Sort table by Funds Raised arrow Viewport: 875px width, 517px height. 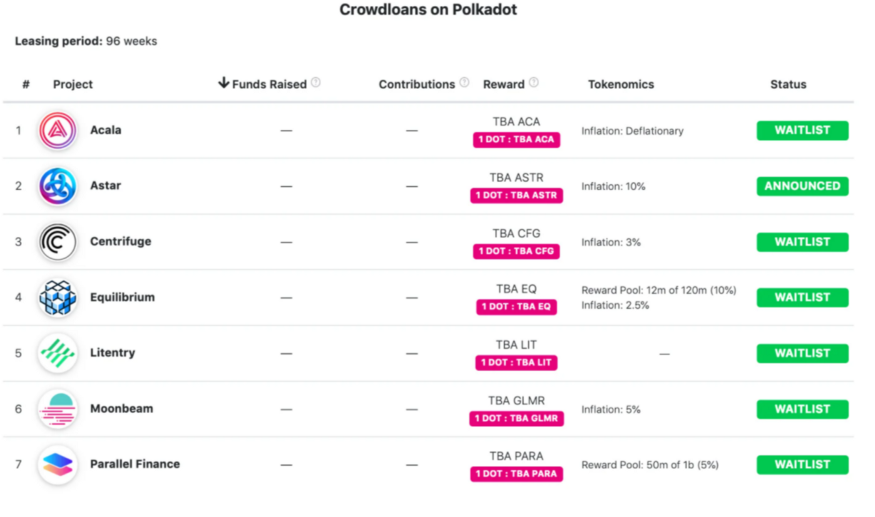(x=223, y=83)
